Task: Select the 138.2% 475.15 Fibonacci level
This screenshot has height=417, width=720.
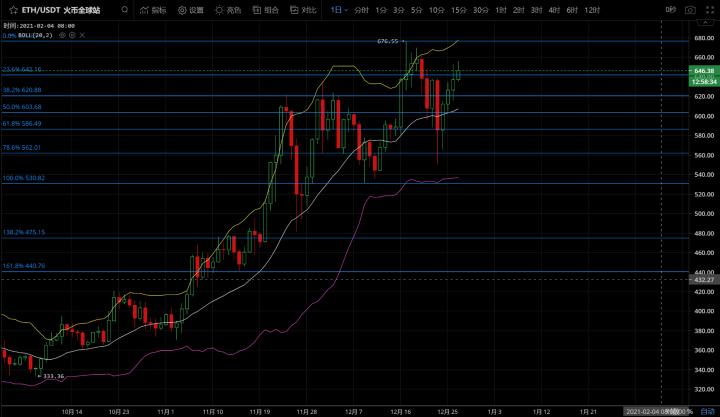Action: [x=23, y=232]
